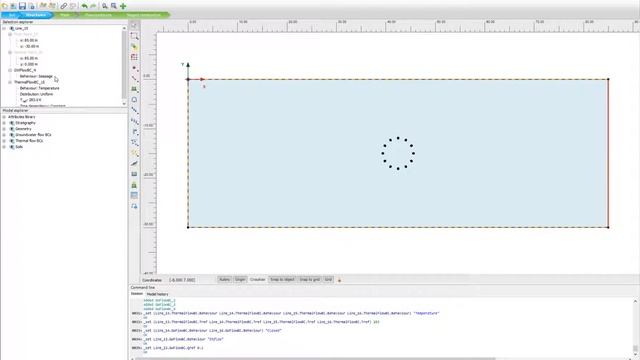This screenshot has width=640, height=360.
Task: Click the command line horizontal scrollbar
Action: coord(314,359)
